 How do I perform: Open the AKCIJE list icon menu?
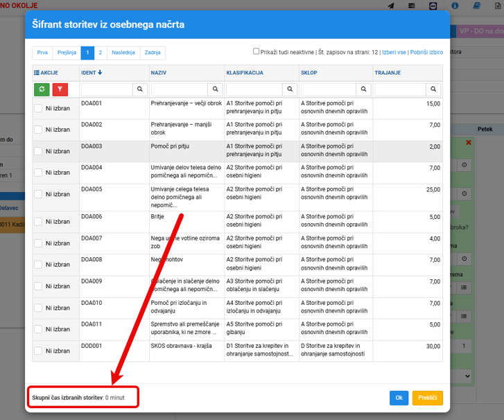point(37,73)
